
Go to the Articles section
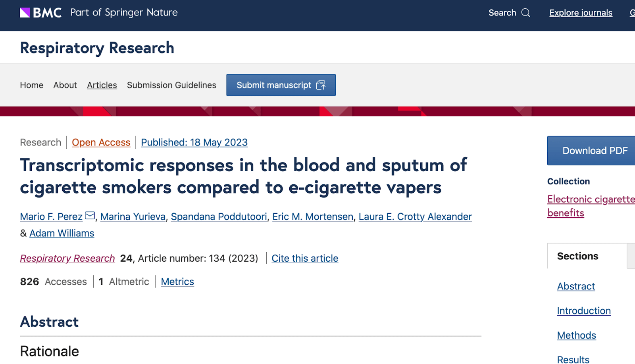point(102,85)
